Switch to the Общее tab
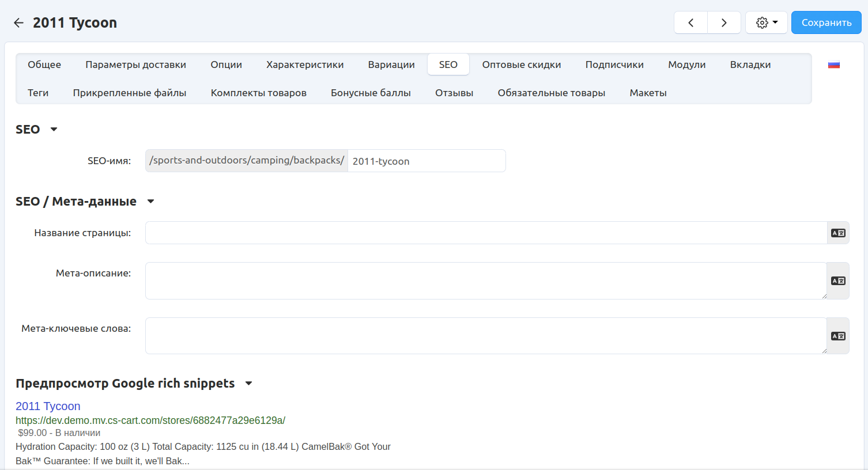The image size is (868, 470). (44, 65)
